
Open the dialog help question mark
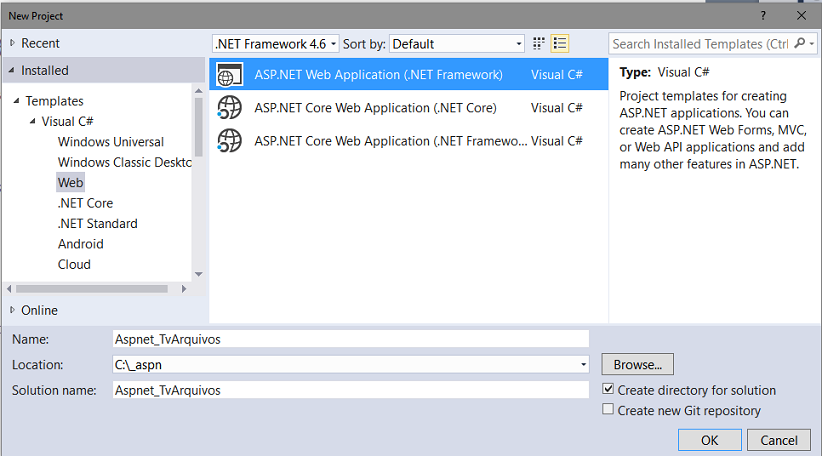tap(763, 16)
